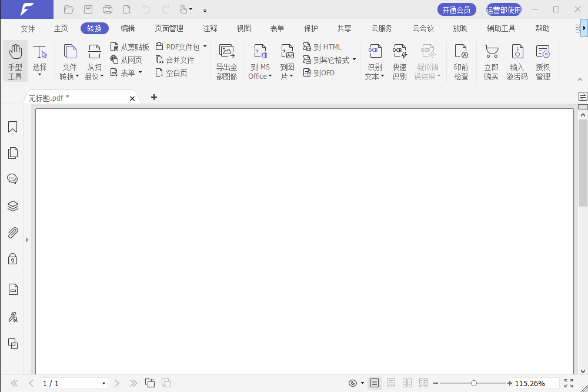Image resolution: width=588 pixels, height=392 pixels.
Task: Switch to Page Management (页面管理) tab
Action: [169, 28]
